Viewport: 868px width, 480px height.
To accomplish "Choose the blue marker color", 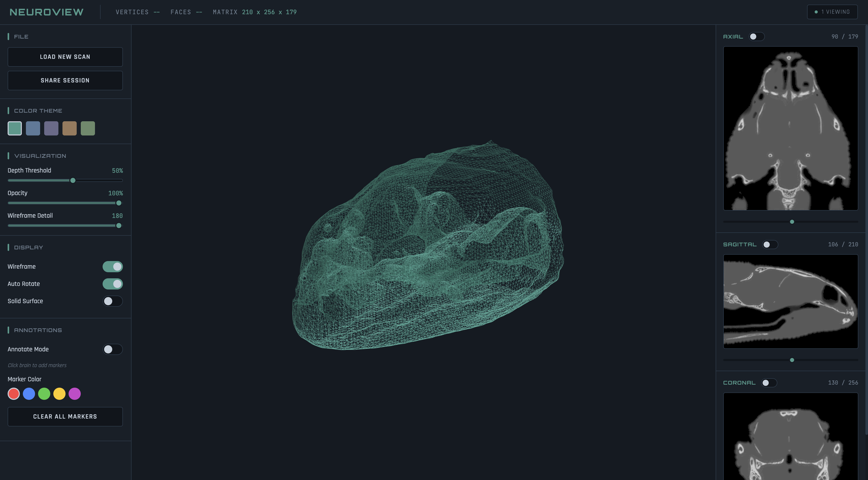I will (x=29, y=393).
